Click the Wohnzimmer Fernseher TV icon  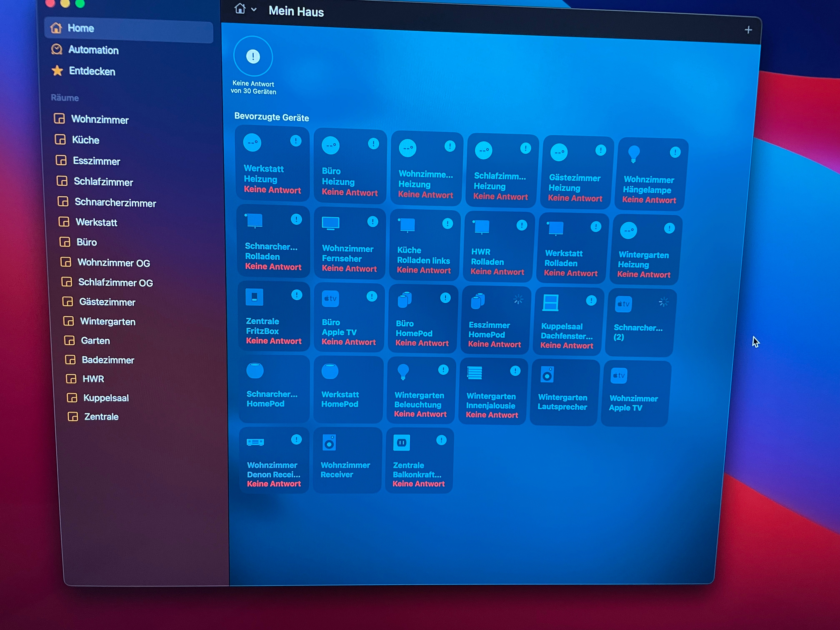(x=330, y=223)
